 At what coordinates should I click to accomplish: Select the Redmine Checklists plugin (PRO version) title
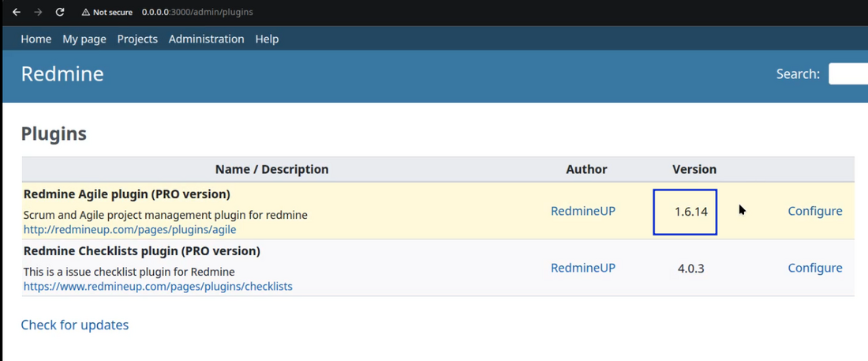(142, 251)
